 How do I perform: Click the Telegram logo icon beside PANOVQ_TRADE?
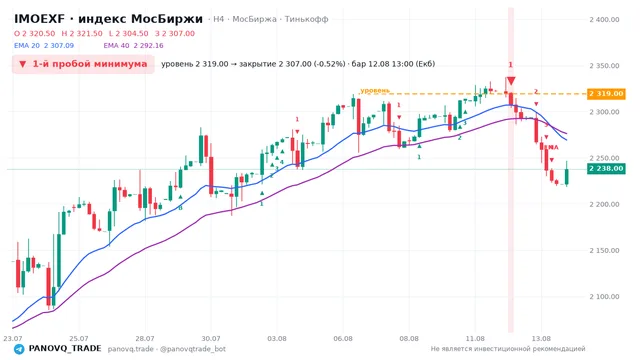tap(19, 349)
